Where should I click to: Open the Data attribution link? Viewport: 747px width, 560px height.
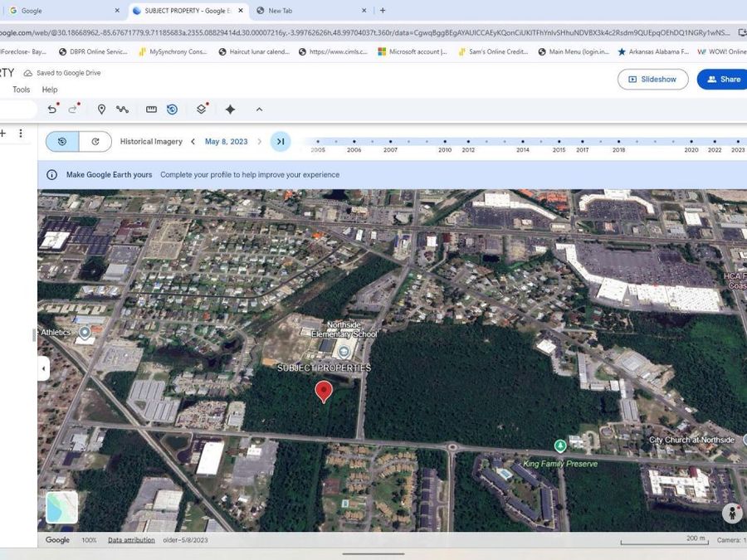click(131, 540)
